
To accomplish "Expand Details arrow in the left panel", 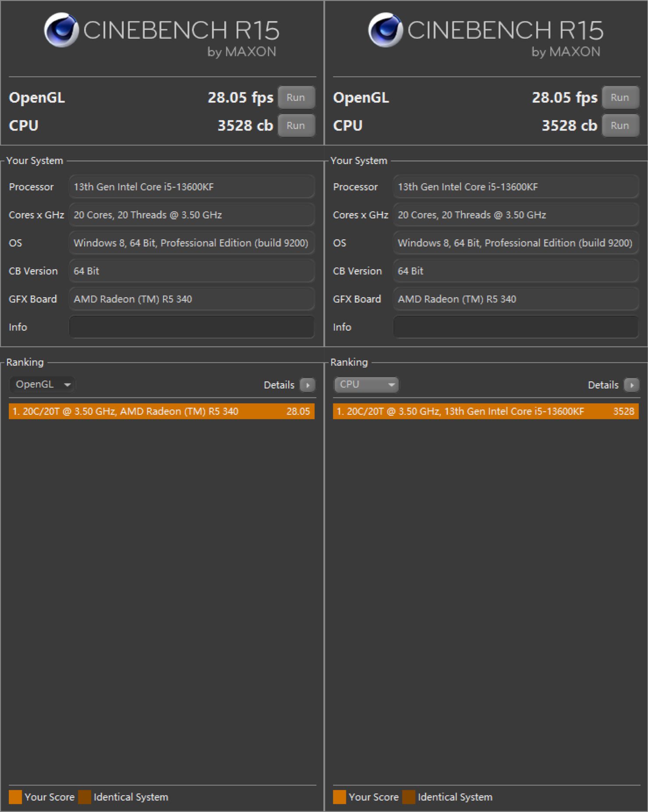I will tap(308, 385).
